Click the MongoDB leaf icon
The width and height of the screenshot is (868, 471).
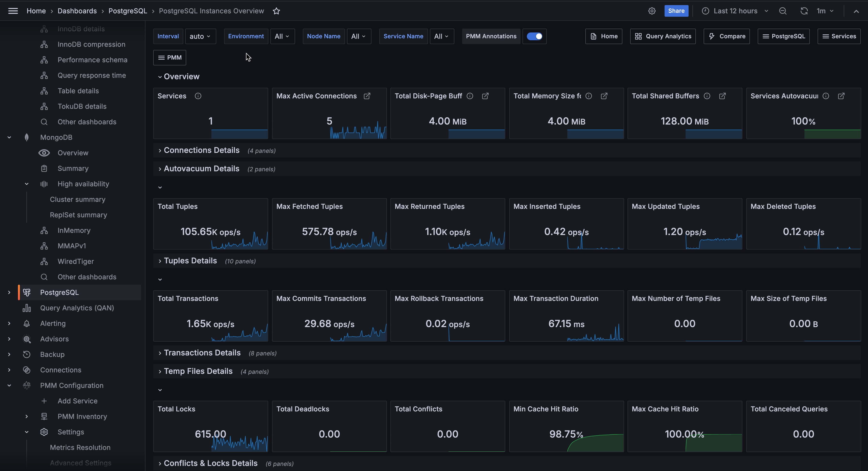click(27, 137)
